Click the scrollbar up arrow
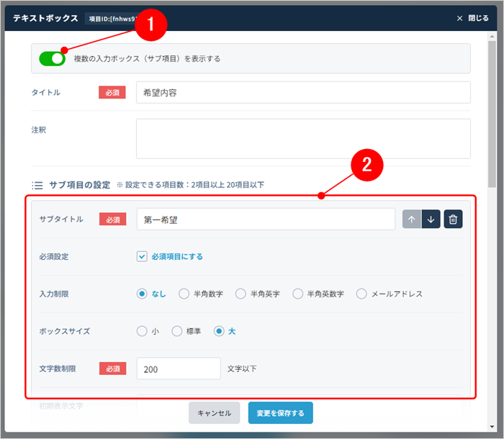This screenshot has width=504, height=439. [x=492, y=36]
